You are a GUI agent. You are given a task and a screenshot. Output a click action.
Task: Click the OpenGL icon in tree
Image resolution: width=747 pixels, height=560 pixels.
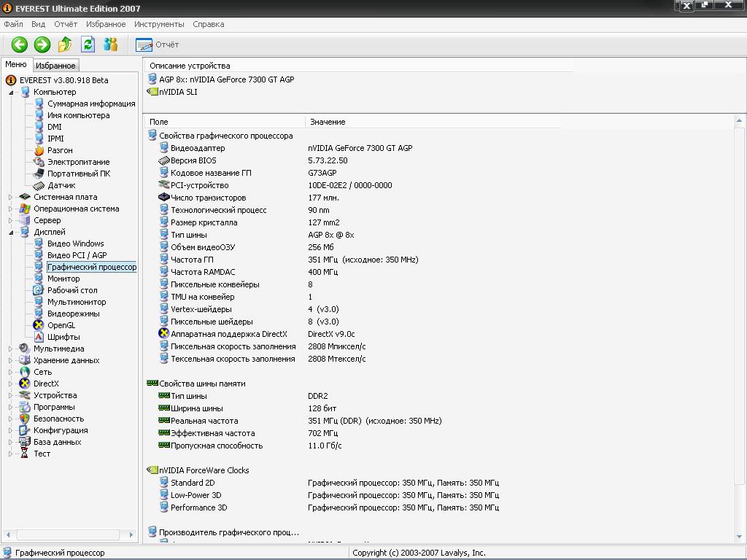coord(39,325)
